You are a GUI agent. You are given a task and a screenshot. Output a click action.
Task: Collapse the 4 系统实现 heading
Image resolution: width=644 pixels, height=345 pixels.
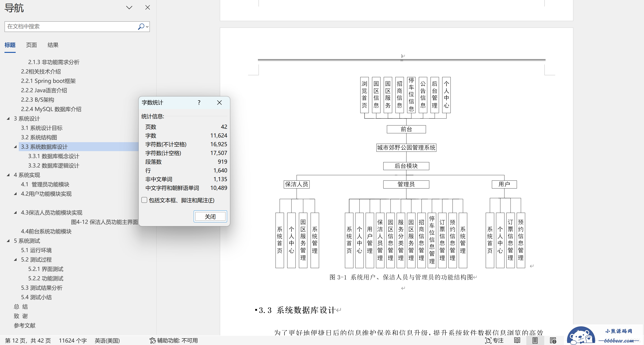pyautogui.click(x=8, y=175)
